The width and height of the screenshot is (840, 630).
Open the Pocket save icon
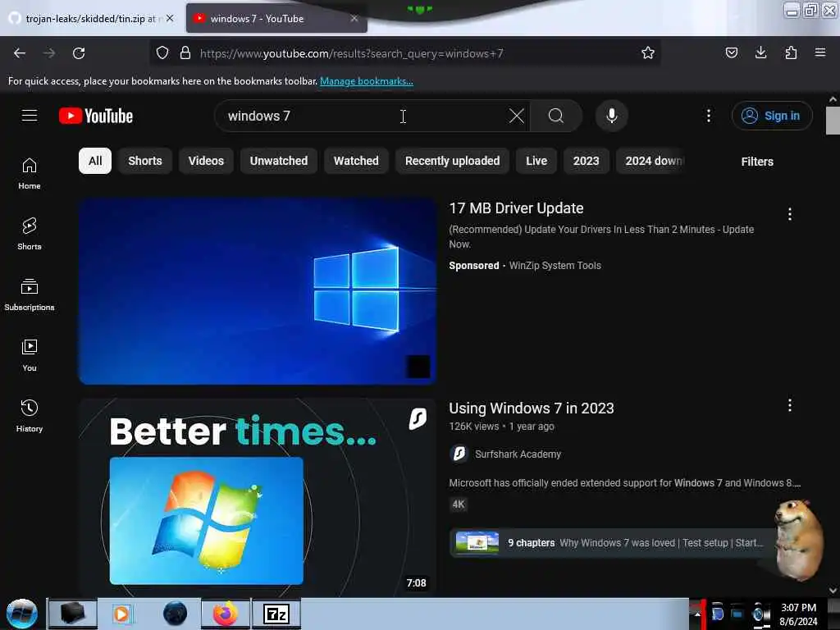[731, 52]
